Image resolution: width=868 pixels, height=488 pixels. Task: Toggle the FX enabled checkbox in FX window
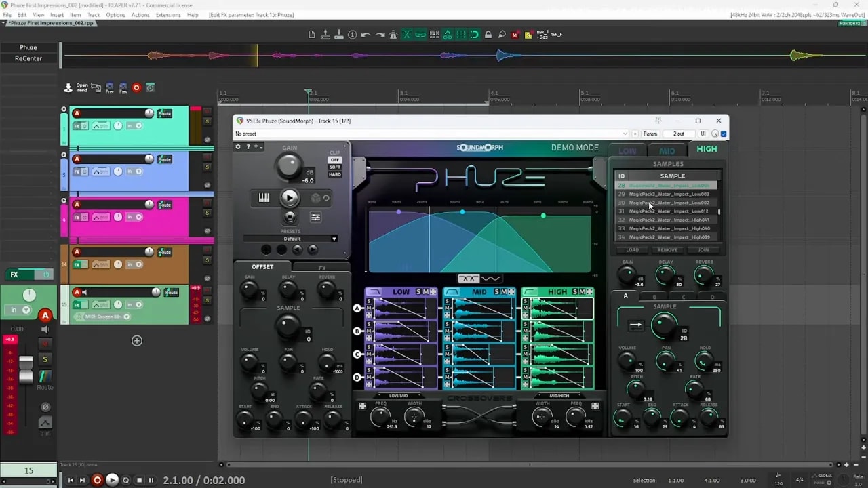click(x=724, y=134)
